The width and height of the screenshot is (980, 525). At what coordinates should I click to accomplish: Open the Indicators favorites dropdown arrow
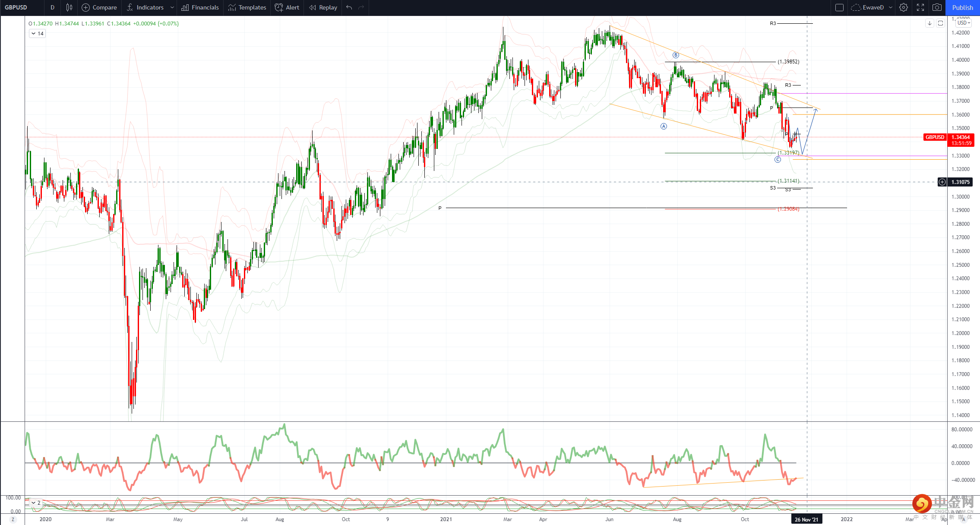pyautogui.click(x=172, y=7)
